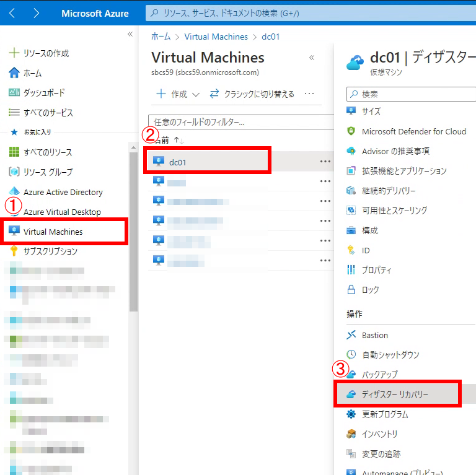
Task: Open インベントリ menu item
Action: point(372,434)
